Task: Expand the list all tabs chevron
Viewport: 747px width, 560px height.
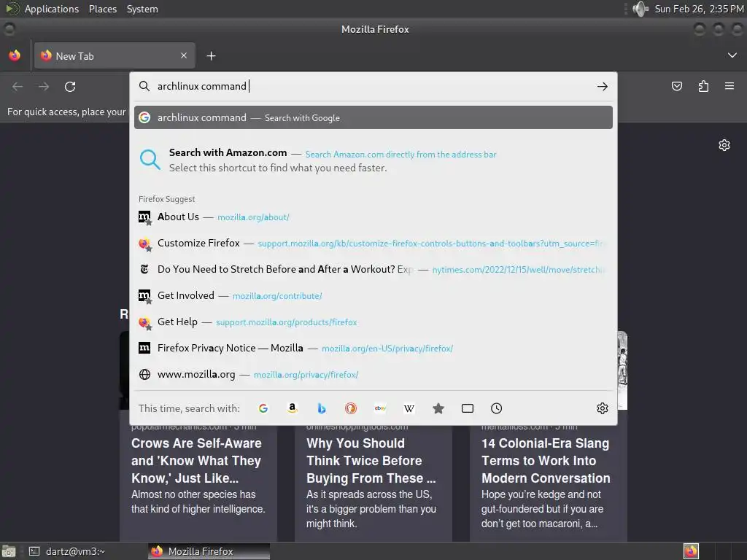Action: [732, 55]
